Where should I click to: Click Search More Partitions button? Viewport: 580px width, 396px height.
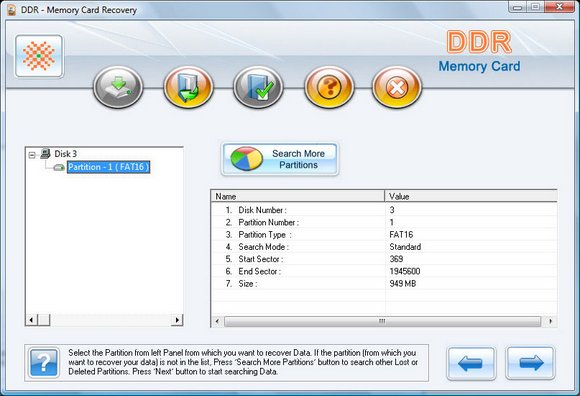pyautogui.click(x=280, y=159)
